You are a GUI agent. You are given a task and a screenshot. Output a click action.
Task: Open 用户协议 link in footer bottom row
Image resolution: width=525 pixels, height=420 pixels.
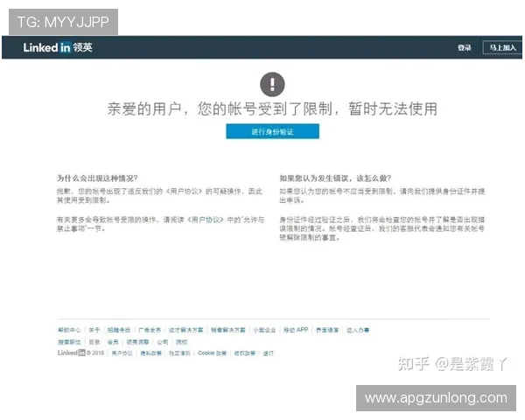pos(122,353)
